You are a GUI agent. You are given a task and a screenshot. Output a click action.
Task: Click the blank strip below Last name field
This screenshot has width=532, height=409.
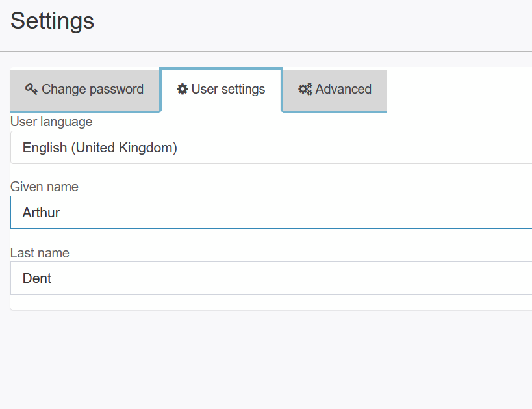(x=271, y=302)
